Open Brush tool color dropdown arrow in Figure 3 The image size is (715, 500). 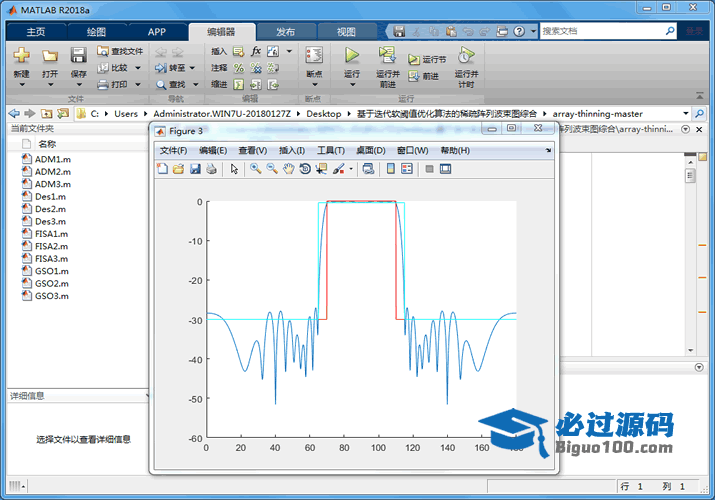click(351, 169)
